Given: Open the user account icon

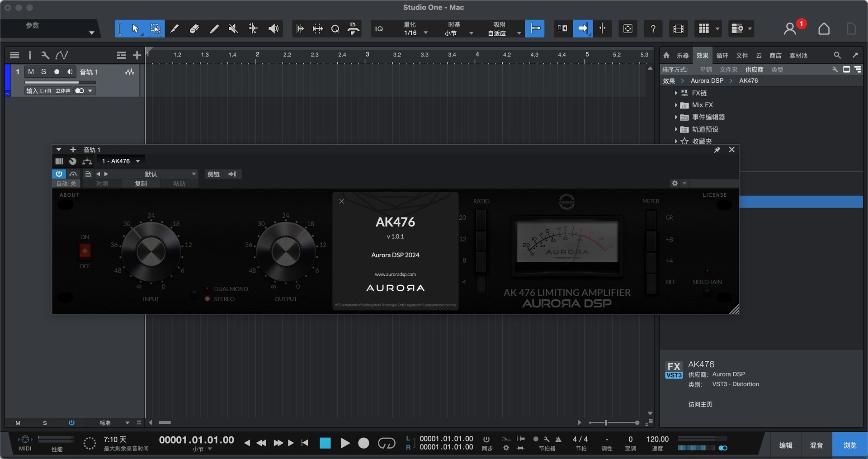Looking at the screenshot, I should pos(790,29).
